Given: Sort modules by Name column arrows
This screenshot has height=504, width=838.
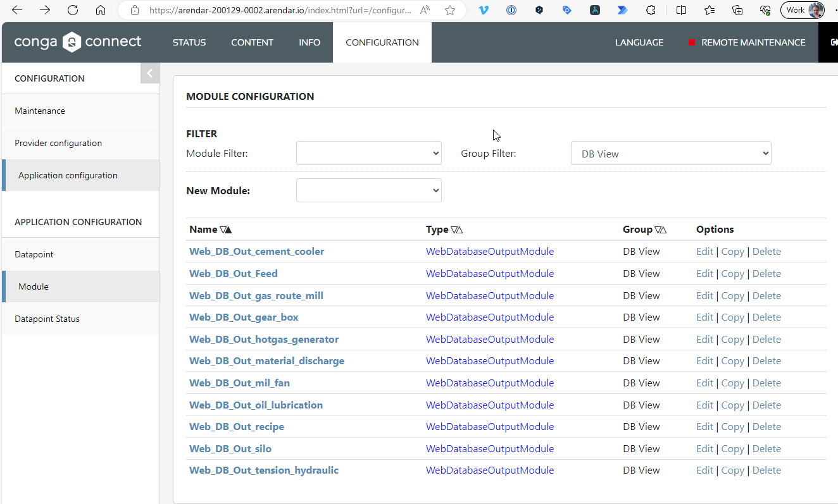Looking at the screenshot, I should (226, 230).
